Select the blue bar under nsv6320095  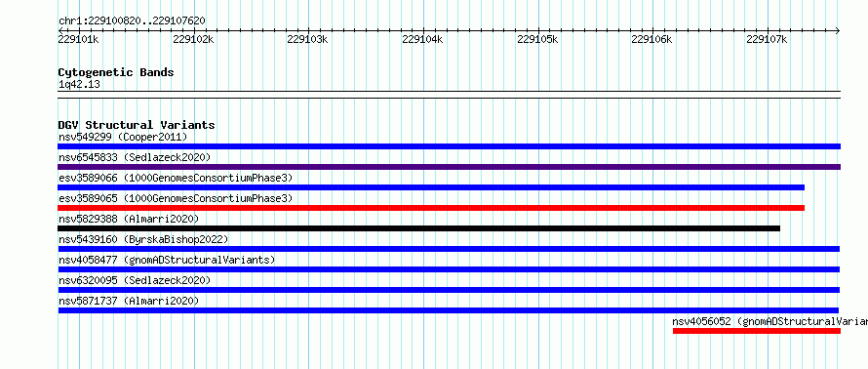(x=449, y=290)
